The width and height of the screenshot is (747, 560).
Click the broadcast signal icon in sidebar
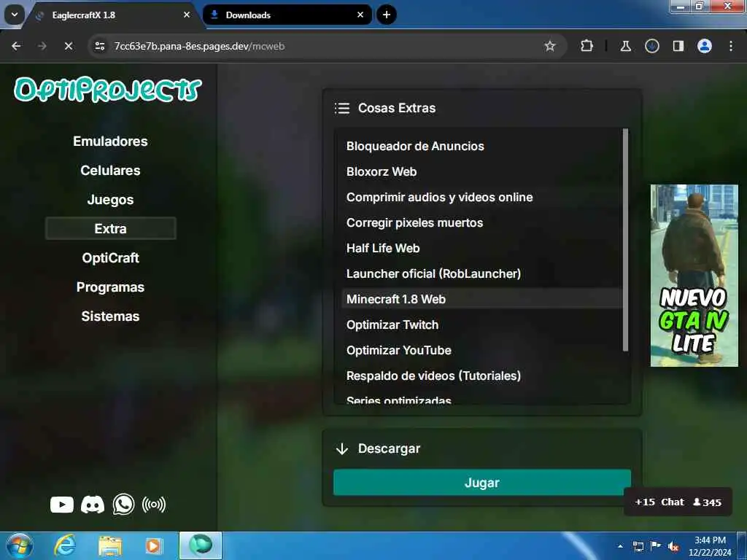pyautogui.click(x=154, y=505)
